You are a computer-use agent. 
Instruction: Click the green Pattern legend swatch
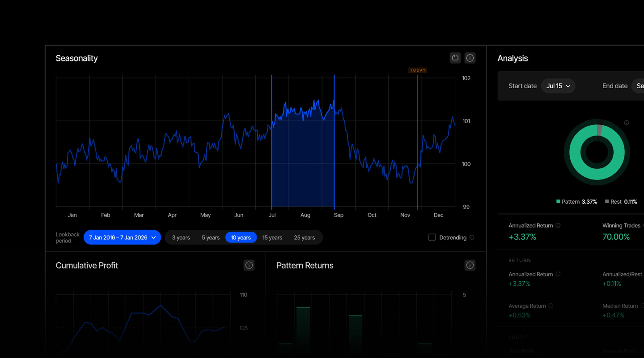pyautogui.click(x=558, y=201)
